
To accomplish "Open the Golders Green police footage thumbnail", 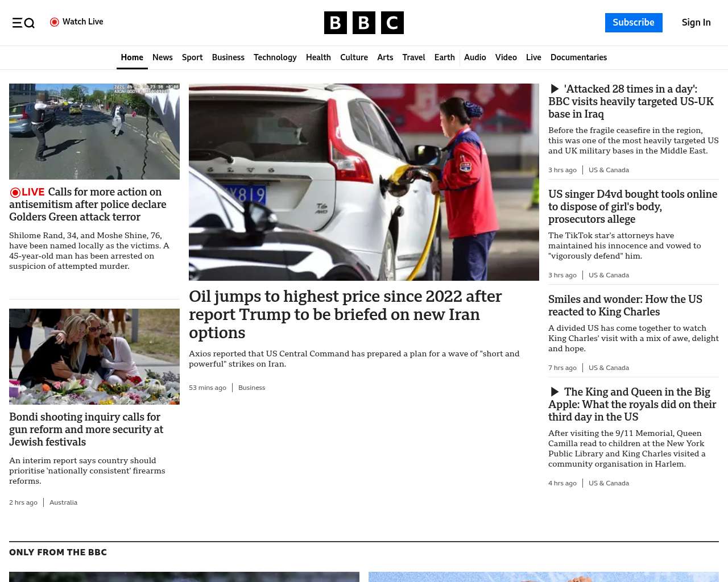I will (x=94, y=131).
